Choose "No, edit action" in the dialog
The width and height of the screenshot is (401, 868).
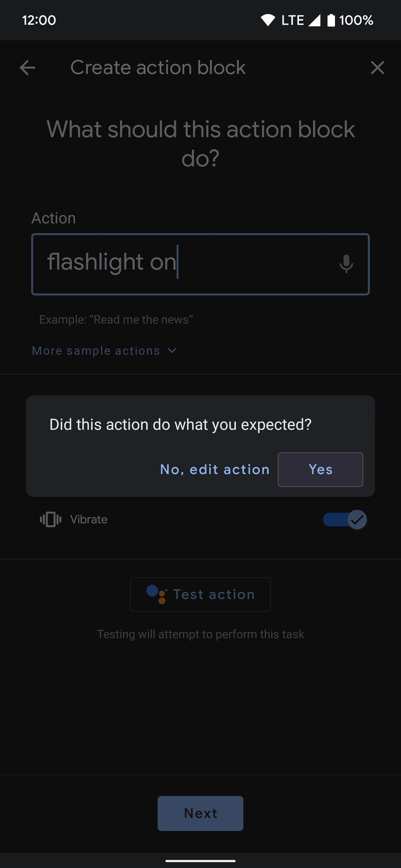(x=215, y=469)
